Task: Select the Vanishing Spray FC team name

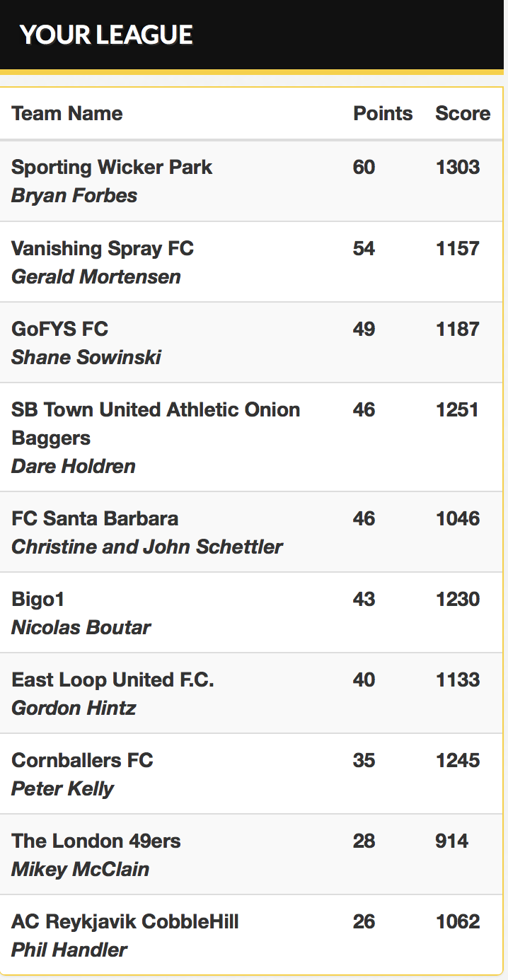Action: [x=103, y=248]
